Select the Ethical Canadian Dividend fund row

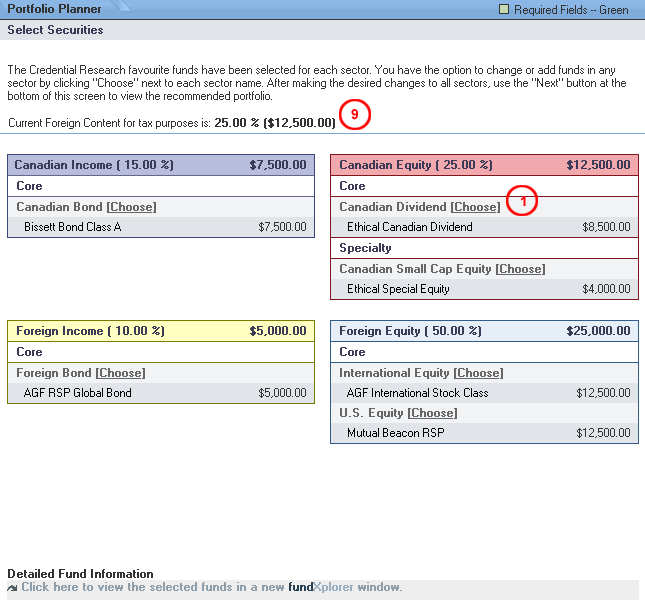(484, 227)
